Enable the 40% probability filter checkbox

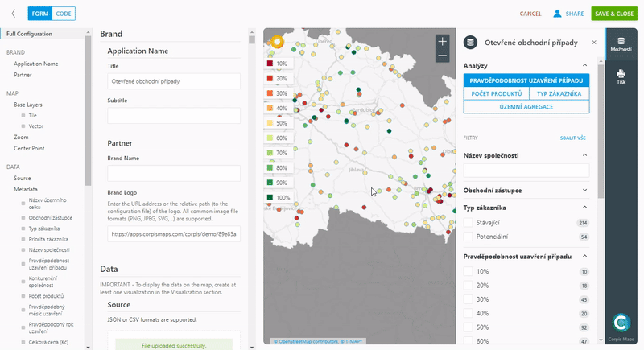coord(468,313)
